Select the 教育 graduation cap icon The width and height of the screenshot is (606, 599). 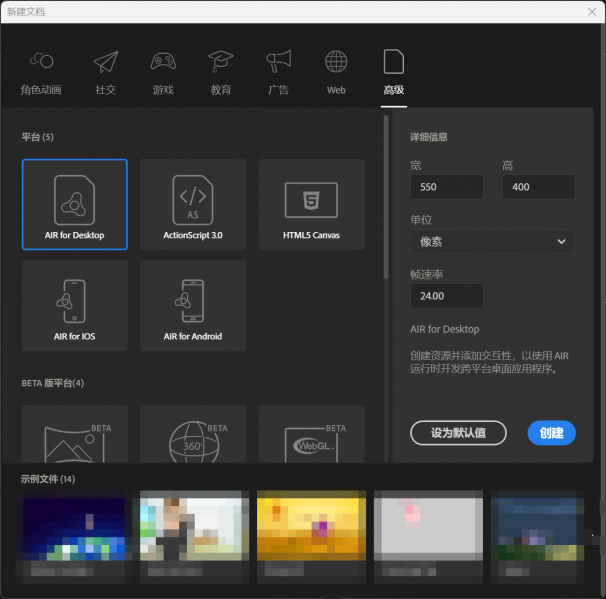[221, 61]
